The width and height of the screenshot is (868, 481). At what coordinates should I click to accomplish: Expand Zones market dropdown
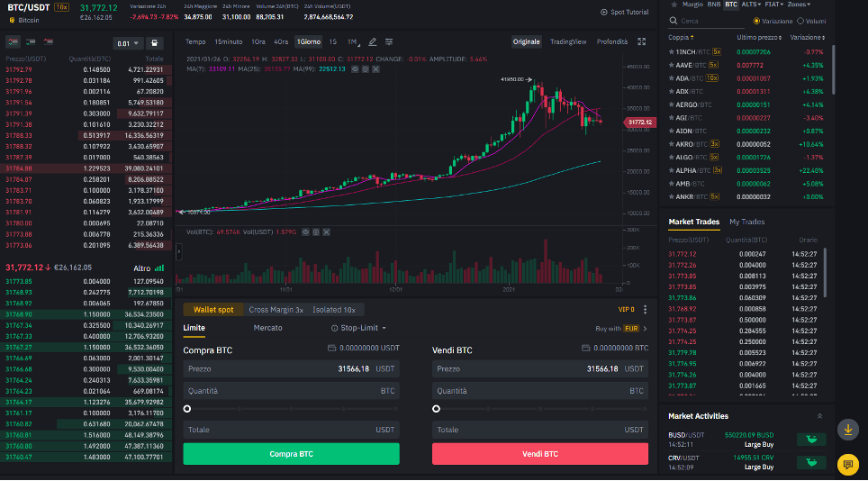[799, 5]
